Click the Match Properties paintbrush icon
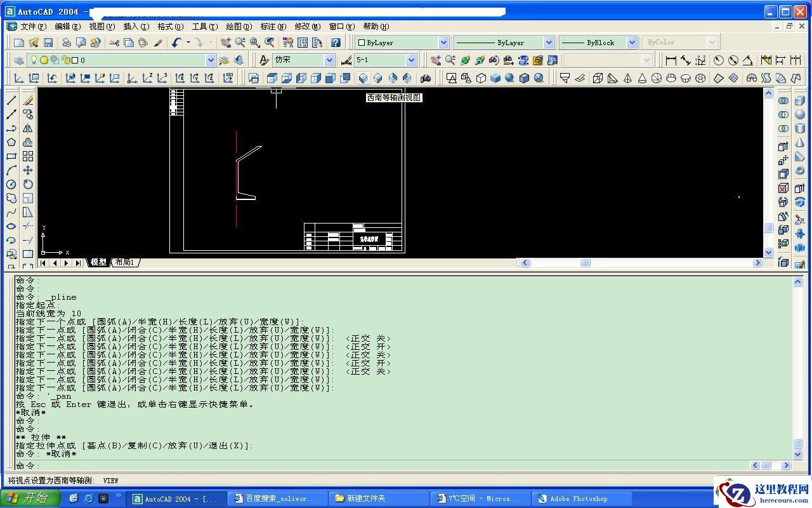812x508 pixels. point(158,43)
